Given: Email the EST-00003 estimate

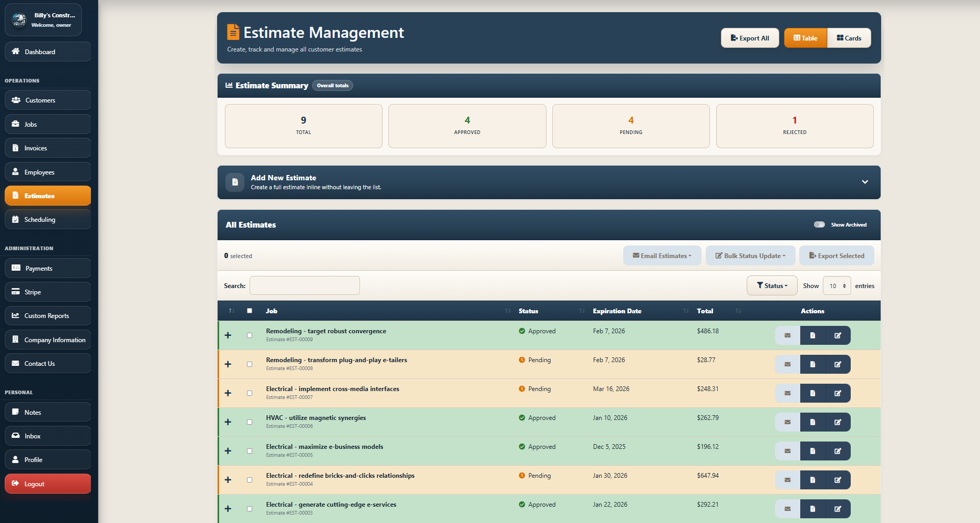Looking at the screenshot, I should click(787, 509).
